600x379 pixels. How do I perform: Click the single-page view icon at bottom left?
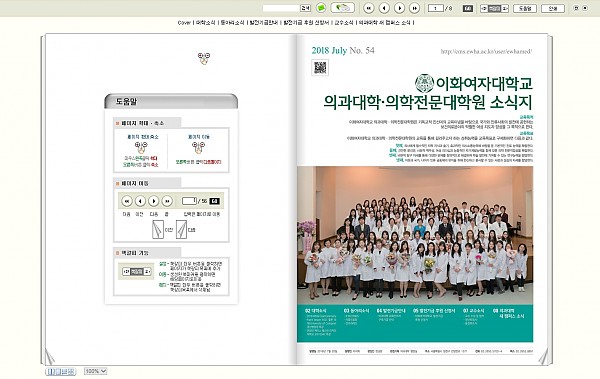[58, 371]
